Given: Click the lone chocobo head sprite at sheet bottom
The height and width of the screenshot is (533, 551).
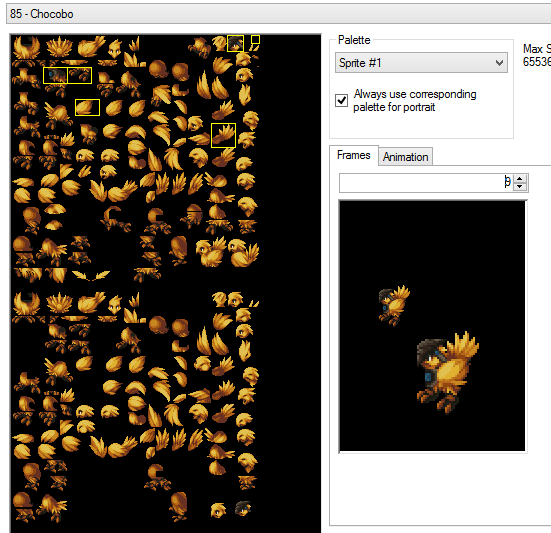Looking at the screenshot, I should coord(218,510).
